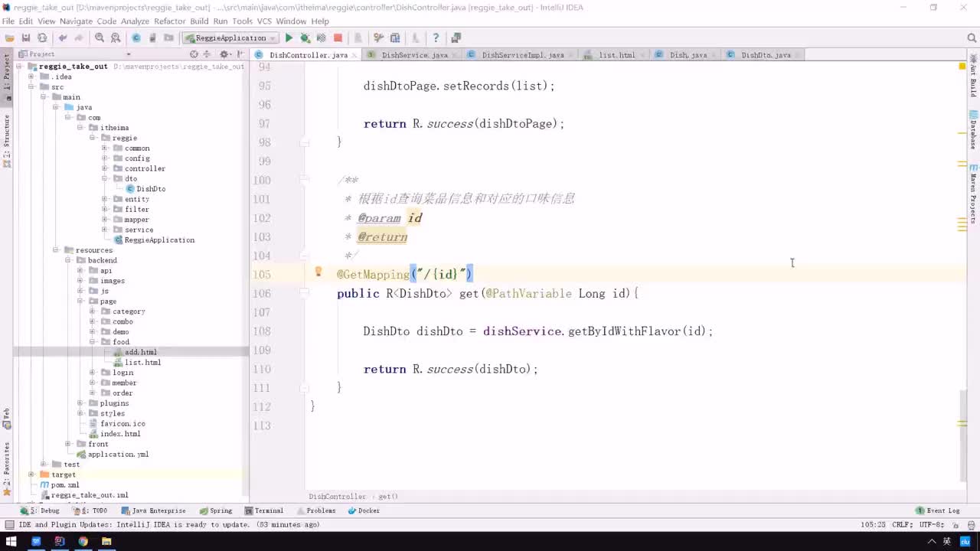Expand the .idea folder
Screen dimensions: 980x551
click(31, 77)
